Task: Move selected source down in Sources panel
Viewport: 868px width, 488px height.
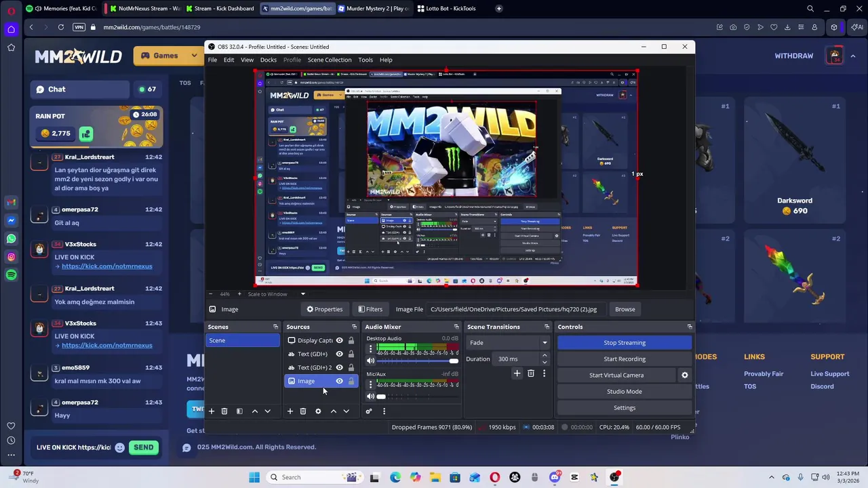Action: coord(346,411)
